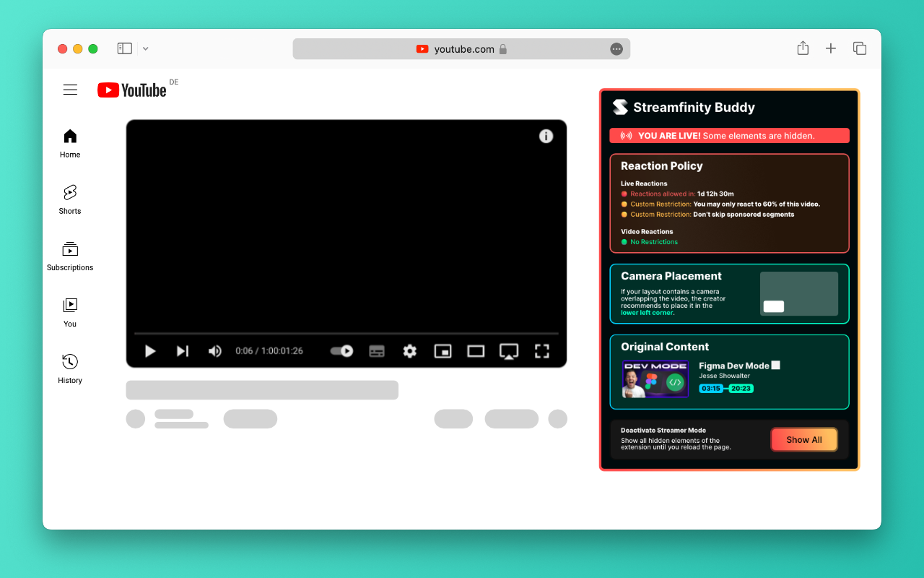Enter fullscreen on the video player
The width and height of the screenshot is (924, 578).
click(x=542, y=351)
